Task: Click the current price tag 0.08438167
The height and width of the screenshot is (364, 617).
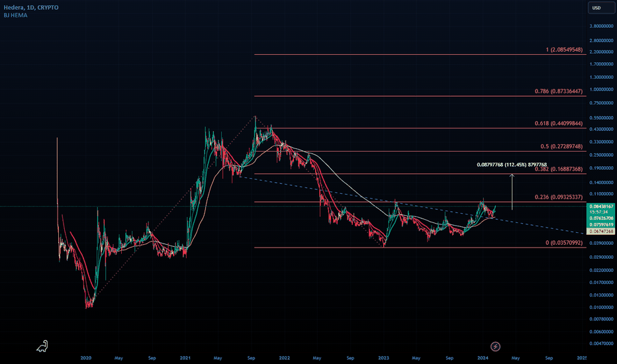Action: click(x=601, y=206)
